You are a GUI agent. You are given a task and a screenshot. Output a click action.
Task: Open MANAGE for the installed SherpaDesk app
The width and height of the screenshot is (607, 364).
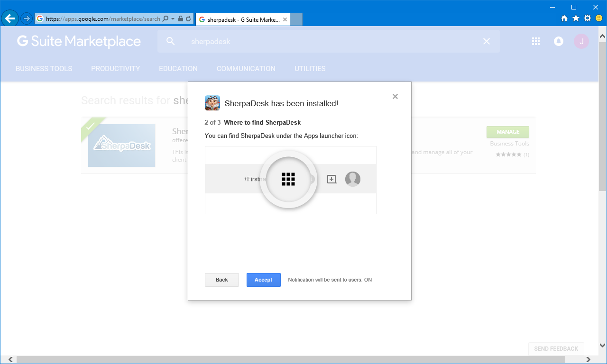(507, 132)
